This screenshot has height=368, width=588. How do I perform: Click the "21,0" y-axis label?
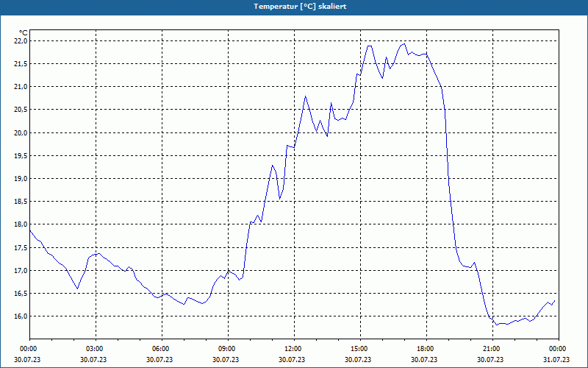pyautogui.click(x=21, y=87)
